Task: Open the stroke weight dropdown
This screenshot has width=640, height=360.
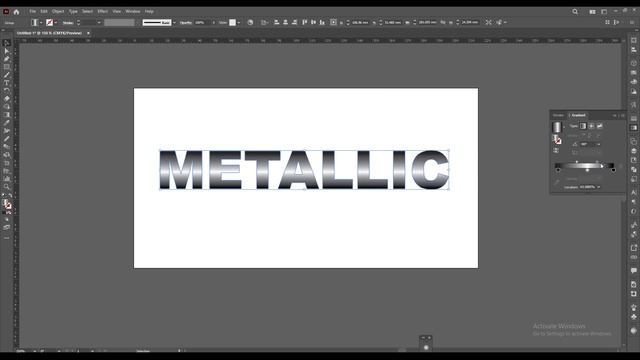Action: (98, 22)
